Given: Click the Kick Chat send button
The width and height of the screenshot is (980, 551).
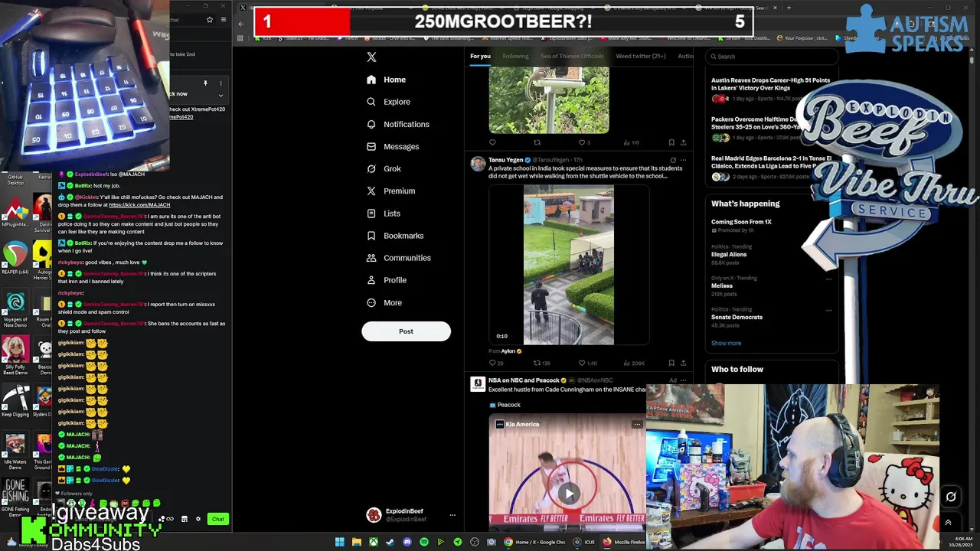Looking at the screenshot, I should (x=218, y=519).
